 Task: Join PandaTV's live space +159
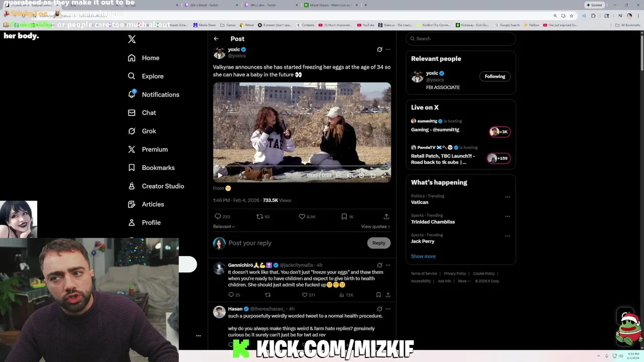click(498, 158)
